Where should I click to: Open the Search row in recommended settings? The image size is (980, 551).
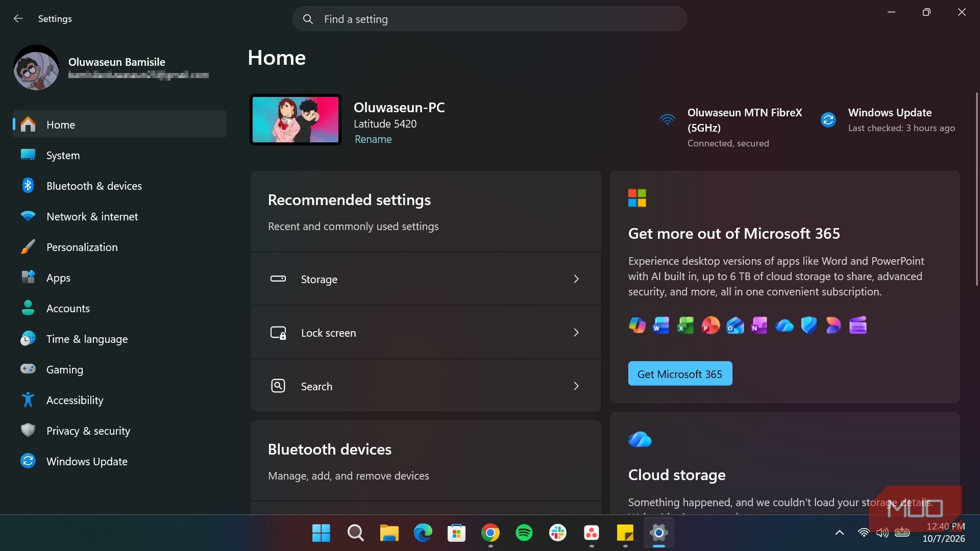(x=426, y=386)
